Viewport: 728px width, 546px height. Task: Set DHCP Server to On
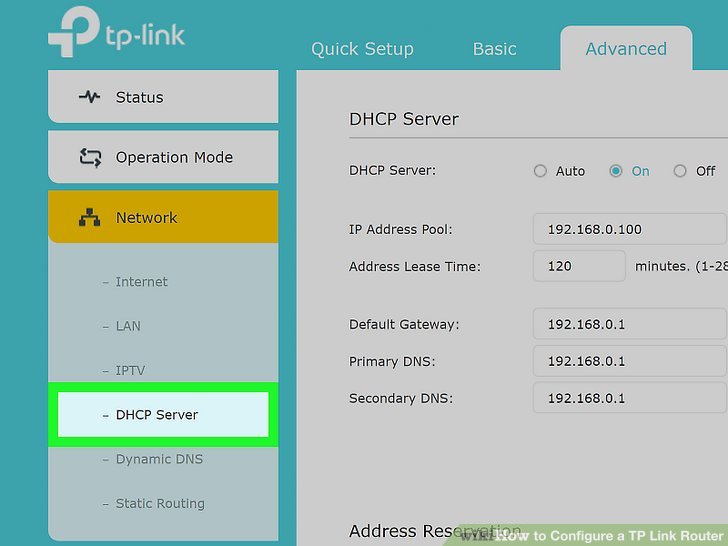click(x=616, y=171)
